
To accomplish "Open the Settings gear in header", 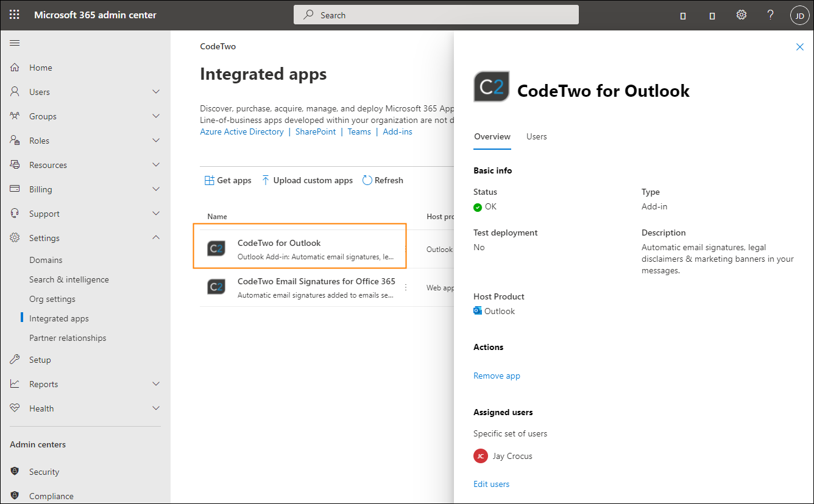I will (741, 15).
